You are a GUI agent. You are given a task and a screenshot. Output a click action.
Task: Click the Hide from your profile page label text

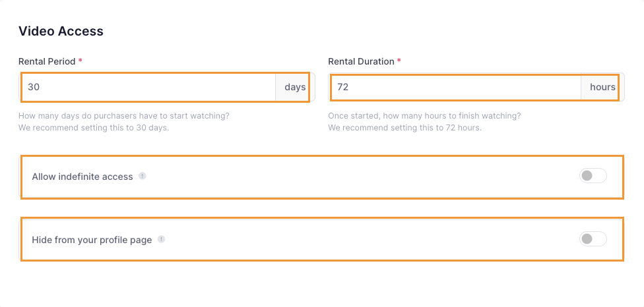[92, 240]
